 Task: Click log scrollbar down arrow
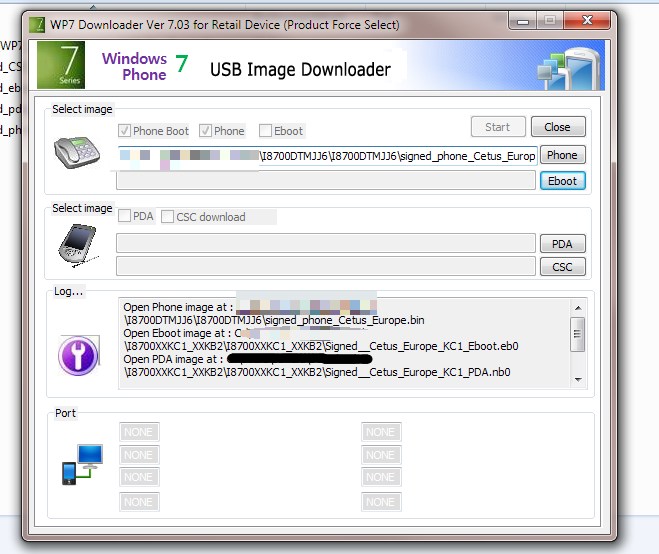578,380
